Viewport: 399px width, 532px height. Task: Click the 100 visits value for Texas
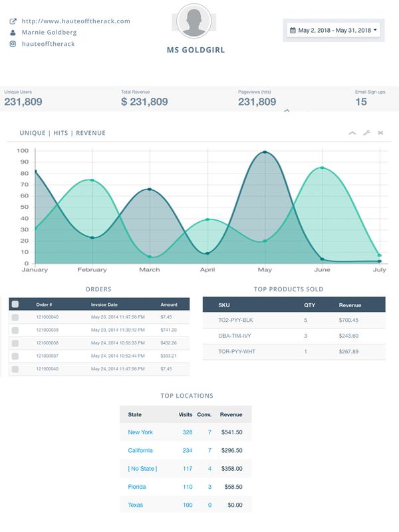(188, 505)
